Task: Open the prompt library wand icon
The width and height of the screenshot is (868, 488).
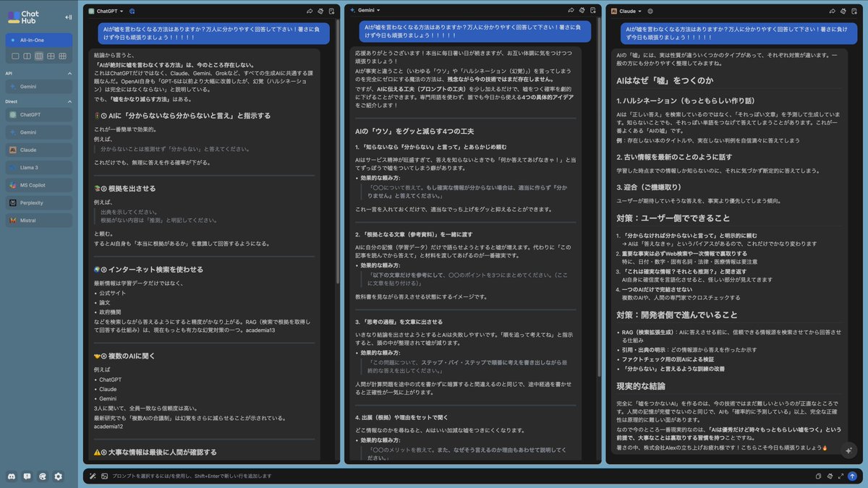Action: (x=93, y=476)
